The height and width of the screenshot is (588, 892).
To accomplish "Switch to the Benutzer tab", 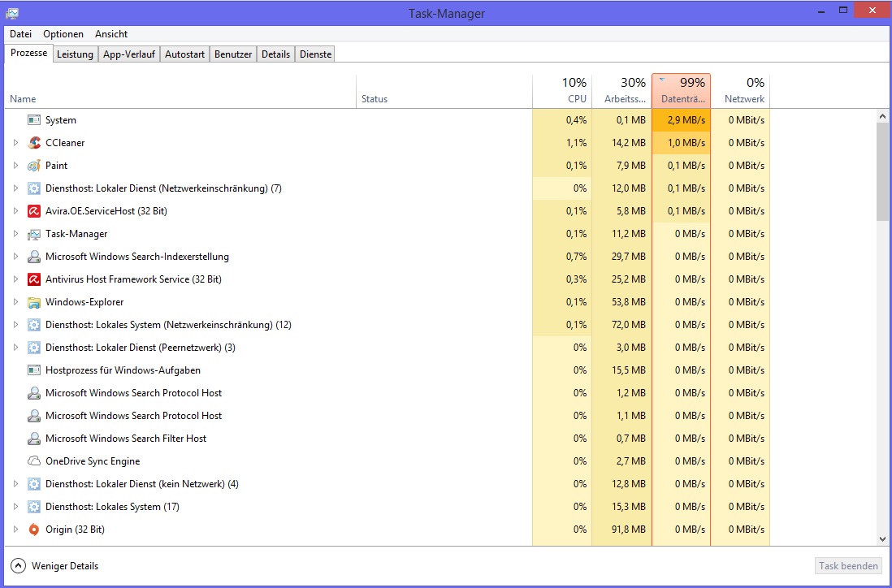I will click(233, 54).
